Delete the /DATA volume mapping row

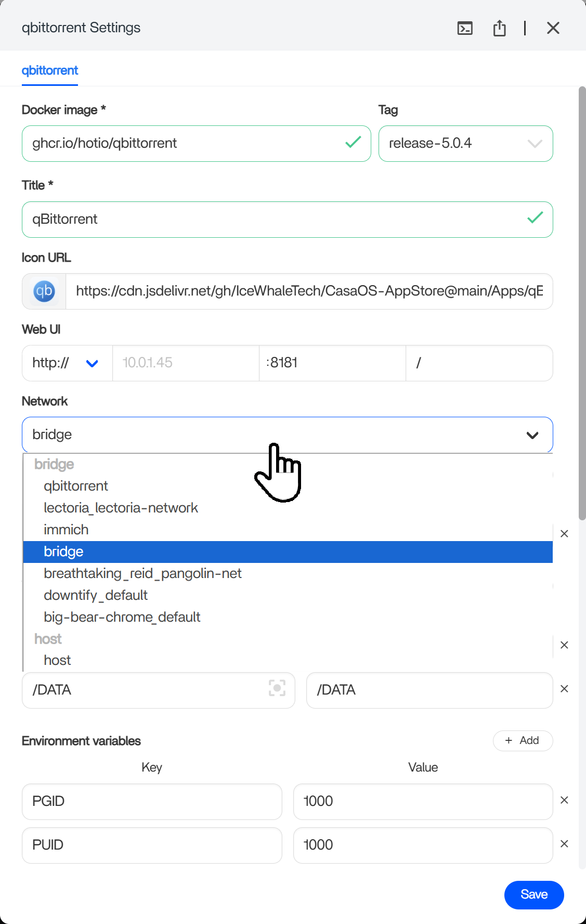pos(564,689)
